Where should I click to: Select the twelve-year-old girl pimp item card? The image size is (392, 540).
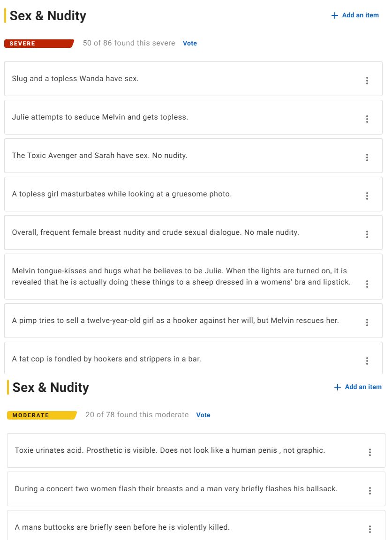[193, 321]
